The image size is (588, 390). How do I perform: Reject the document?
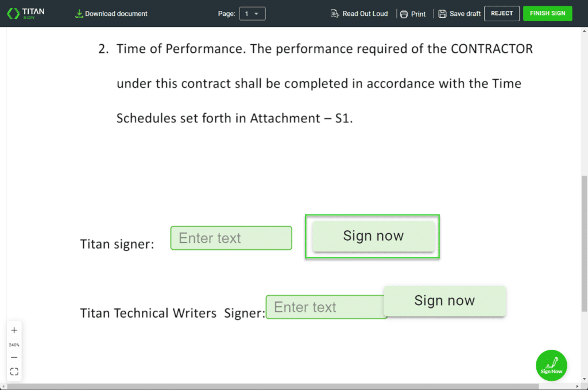[x=501, y=13]
